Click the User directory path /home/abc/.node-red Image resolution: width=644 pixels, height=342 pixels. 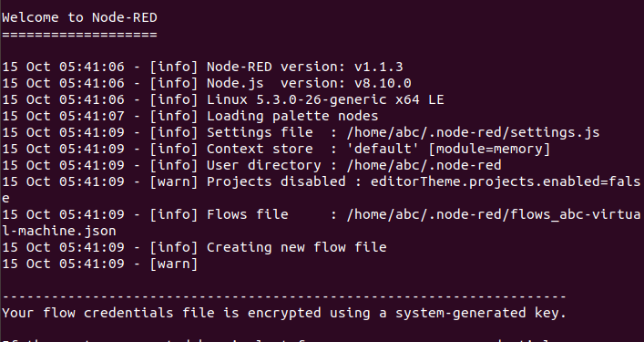point(424,166)
